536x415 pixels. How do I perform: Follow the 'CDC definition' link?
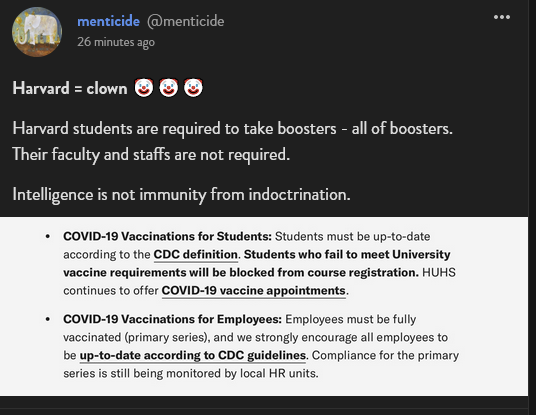196,255
